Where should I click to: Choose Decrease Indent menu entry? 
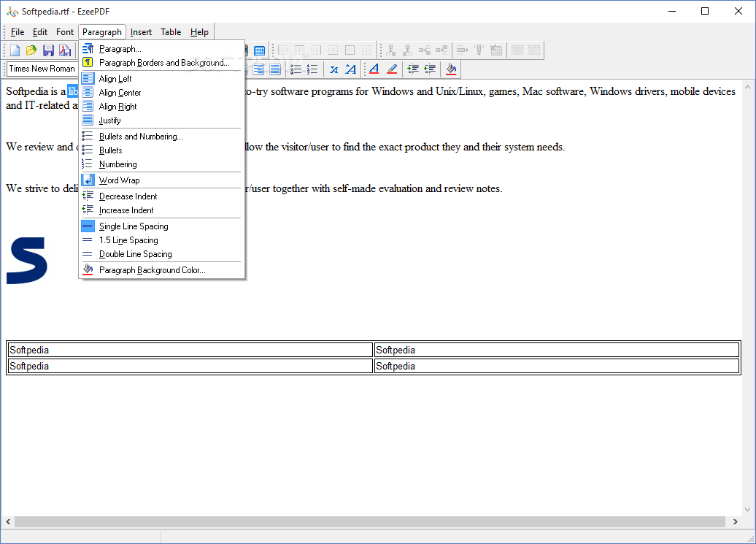tap(161, 196)
